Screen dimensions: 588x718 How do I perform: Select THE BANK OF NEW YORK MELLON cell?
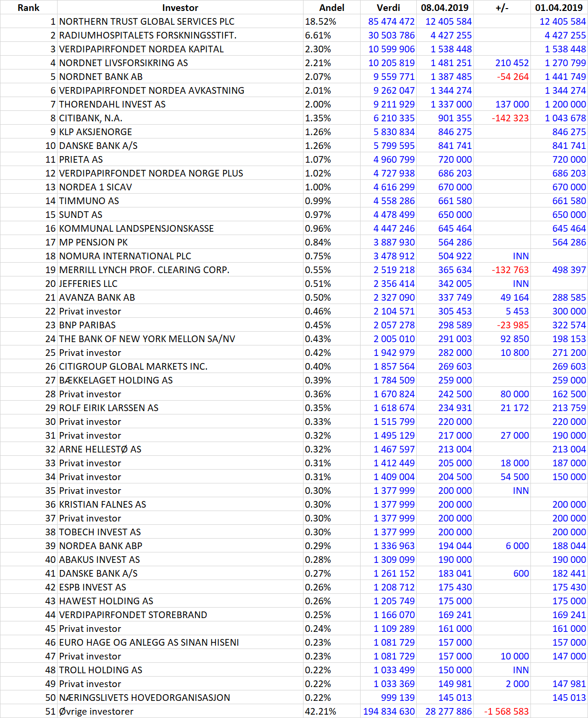(x=180, y=339)
